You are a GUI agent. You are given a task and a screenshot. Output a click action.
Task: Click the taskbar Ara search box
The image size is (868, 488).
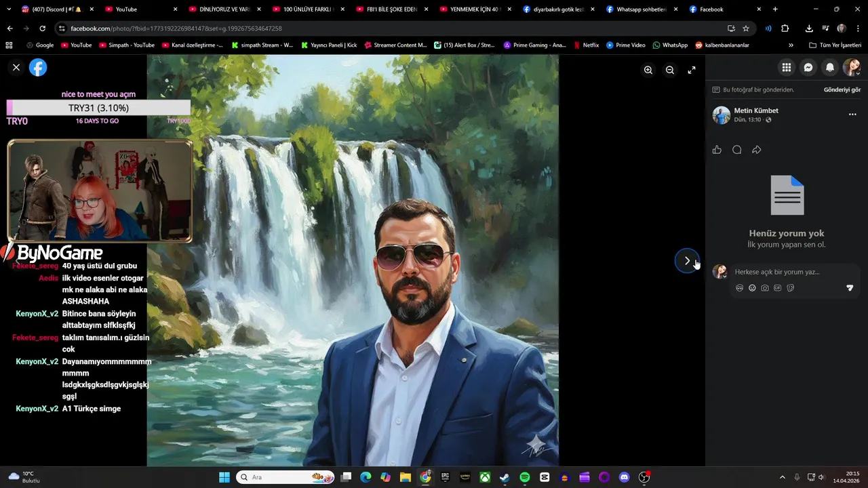pyautogui.click(x=285, y=477)
